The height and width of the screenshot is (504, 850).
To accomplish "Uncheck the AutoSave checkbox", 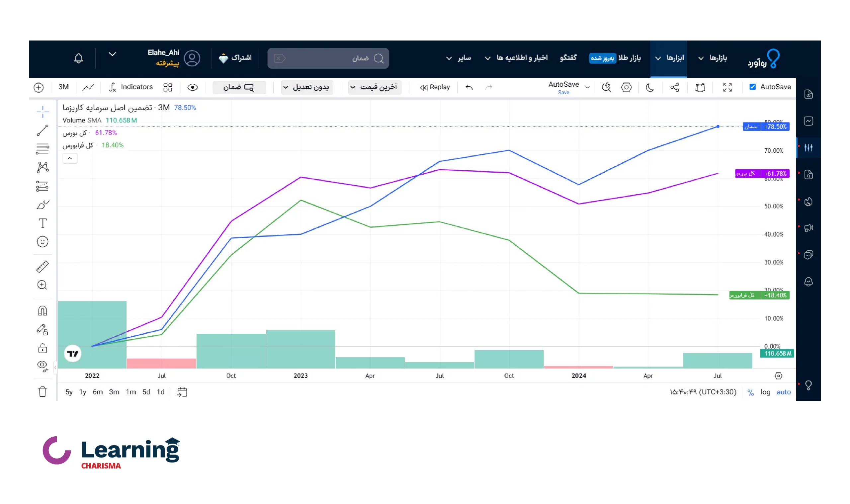I will click(752, 87).
